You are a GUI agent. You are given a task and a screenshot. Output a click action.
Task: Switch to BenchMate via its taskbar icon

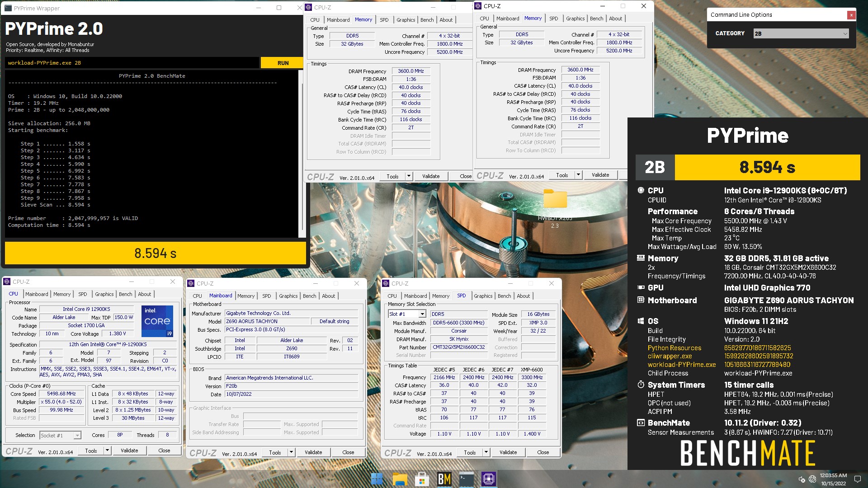pos(444,479)
